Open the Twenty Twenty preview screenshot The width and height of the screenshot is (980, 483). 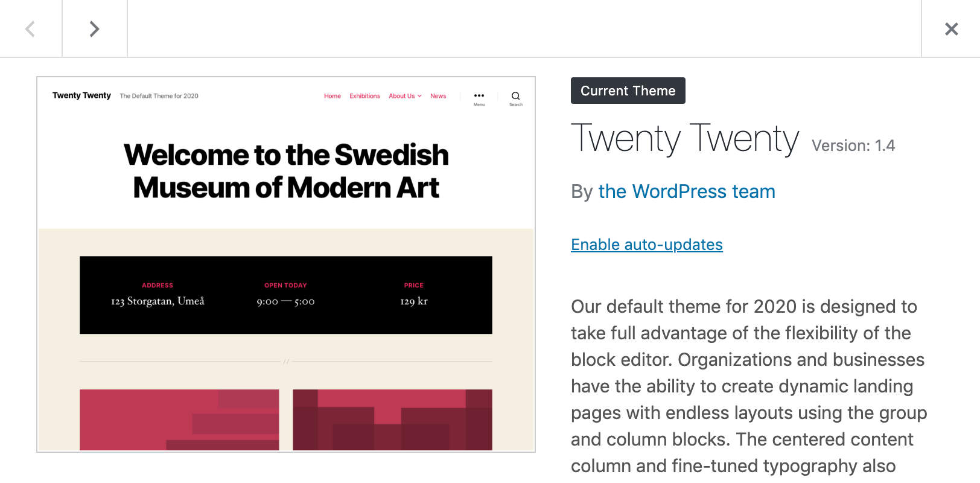coord(285,264)
